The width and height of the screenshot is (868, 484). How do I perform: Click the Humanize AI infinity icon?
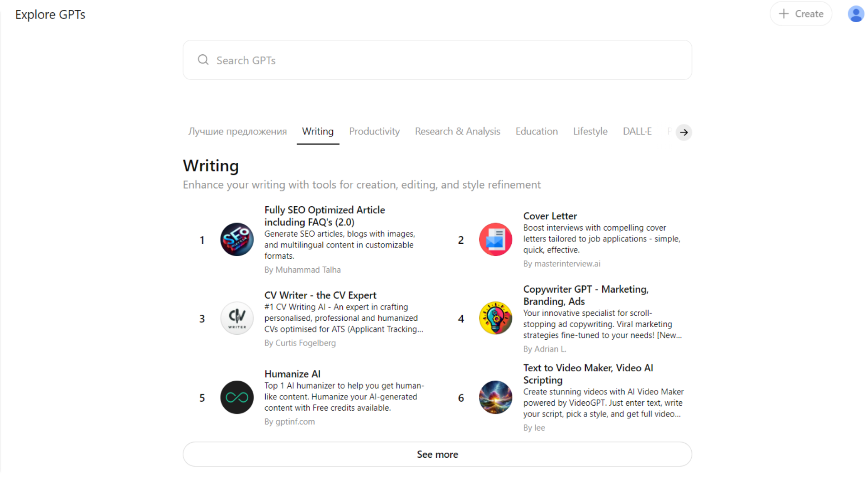237,397
